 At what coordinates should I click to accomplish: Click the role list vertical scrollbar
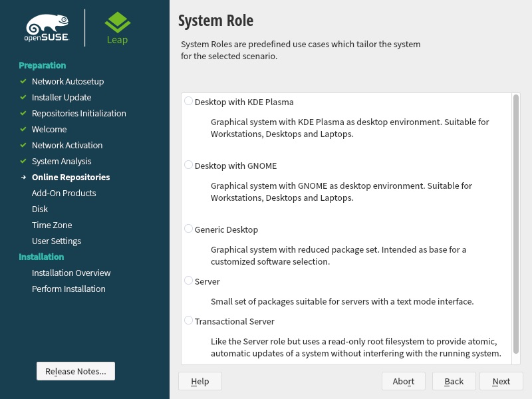click(x=516, y=224)
